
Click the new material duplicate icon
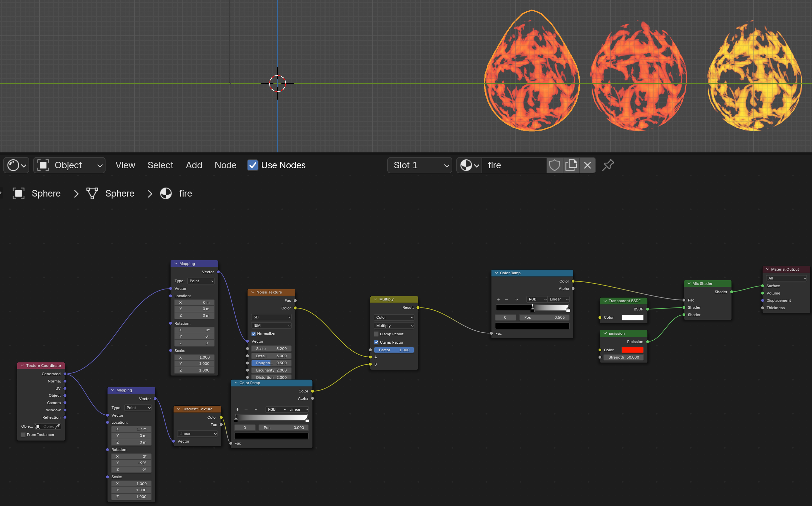(571, 165)
